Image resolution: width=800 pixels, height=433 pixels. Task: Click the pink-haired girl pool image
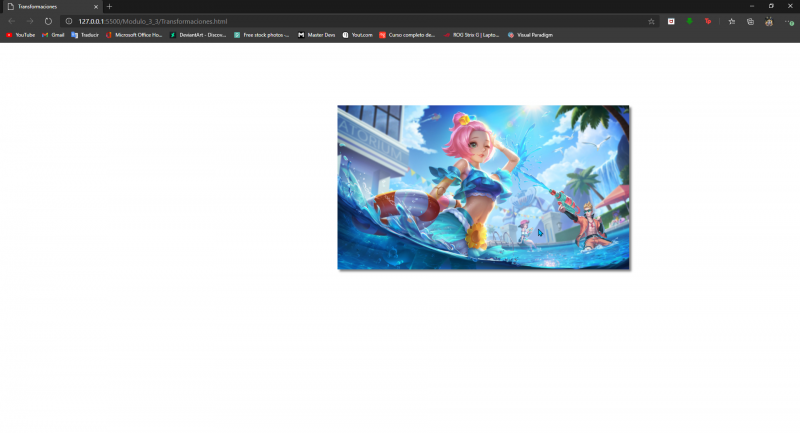[483, 187]
